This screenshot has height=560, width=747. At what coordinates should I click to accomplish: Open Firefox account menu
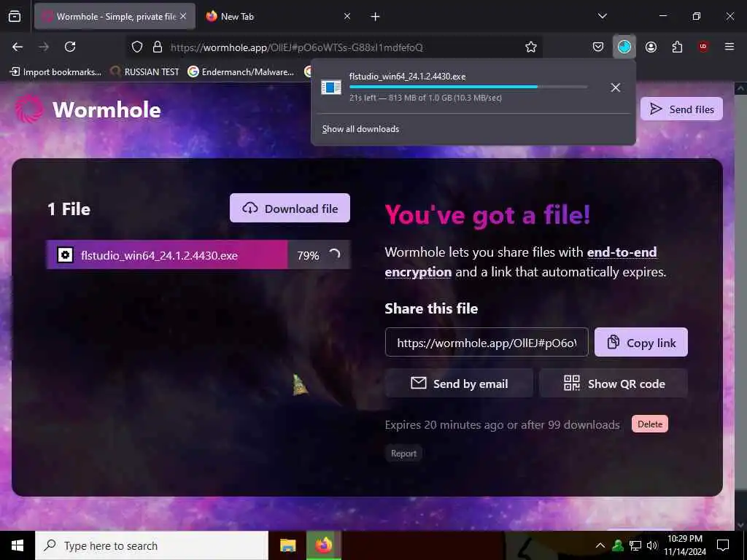click(651, 47)
